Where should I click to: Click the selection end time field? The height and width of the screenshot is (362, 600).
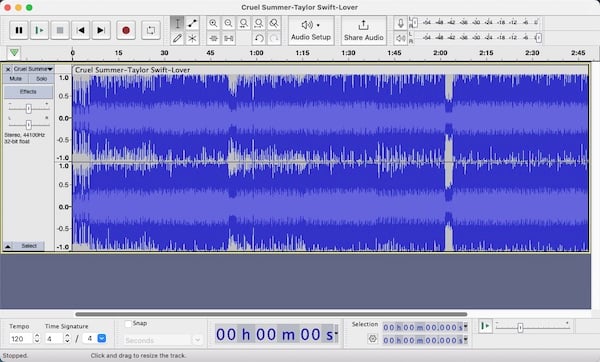click(422, 340)
